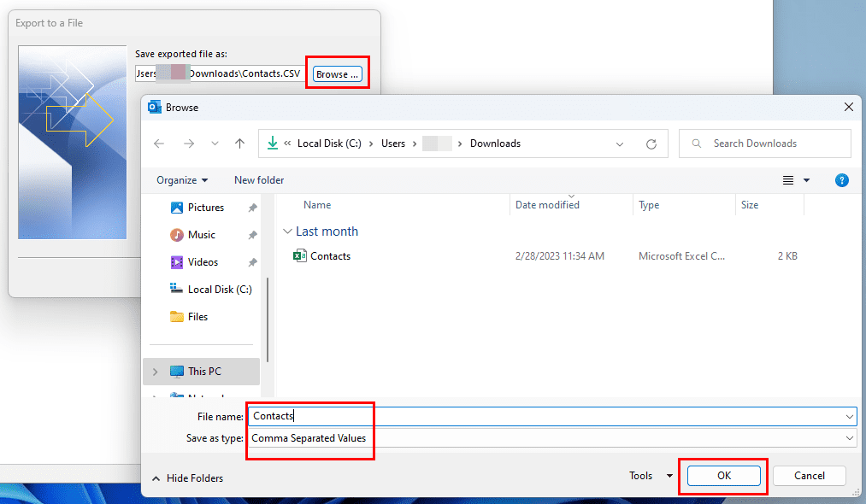Open the Organize menu
This screenshot has width=866, height=504.
[182, 180]
